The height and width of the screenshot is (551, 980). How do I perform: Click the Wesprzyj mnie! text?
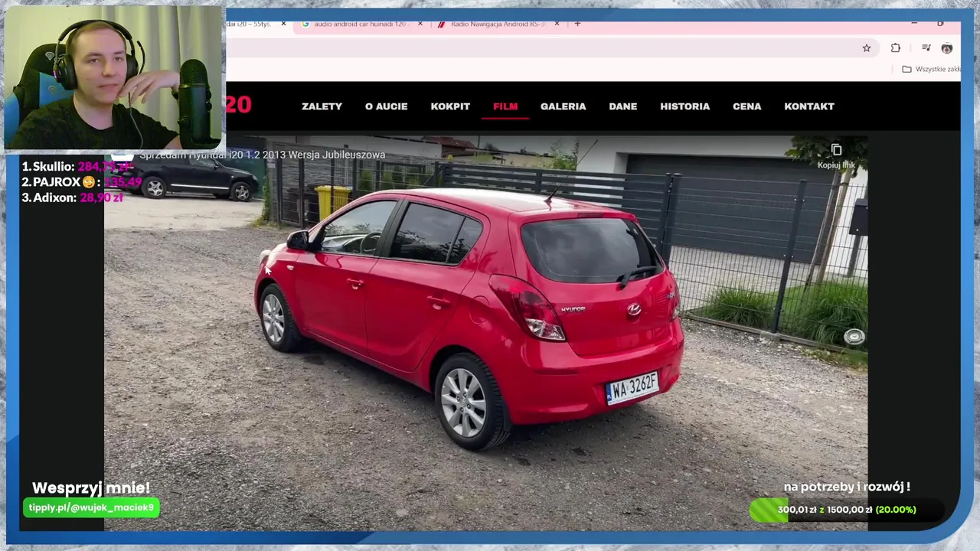[91, 488]
